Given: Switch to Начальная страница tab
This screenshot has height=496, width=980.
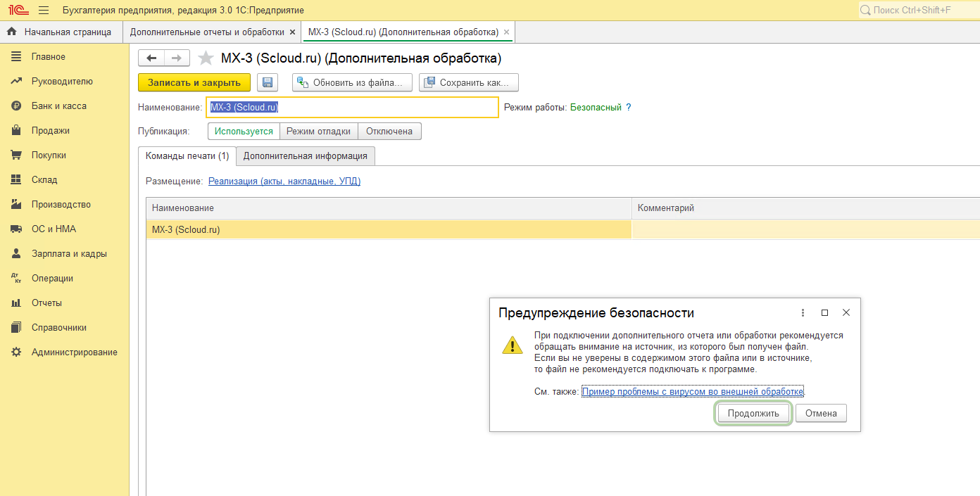Looking at the screenshot, I should 61,32.
